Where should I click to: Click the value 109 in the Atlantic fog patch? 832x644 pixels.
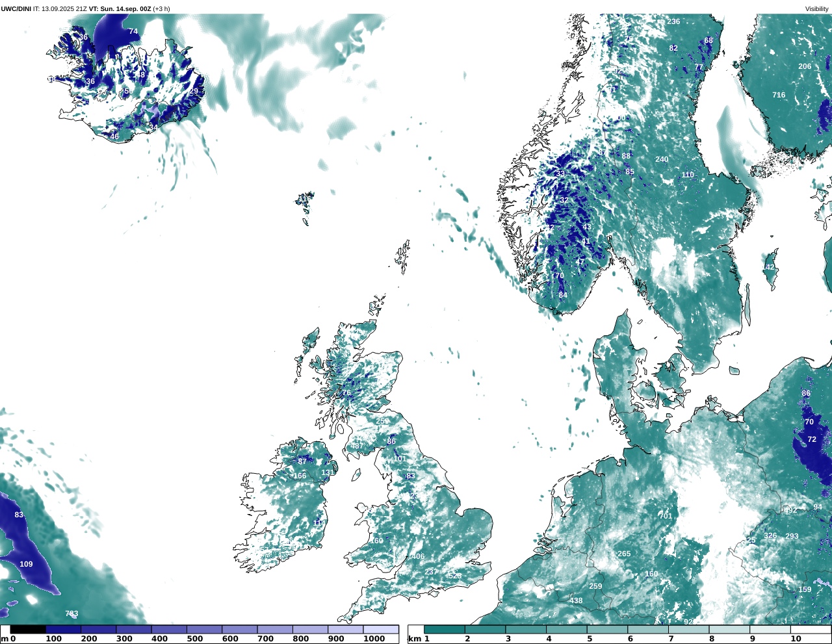coord(26,564)
